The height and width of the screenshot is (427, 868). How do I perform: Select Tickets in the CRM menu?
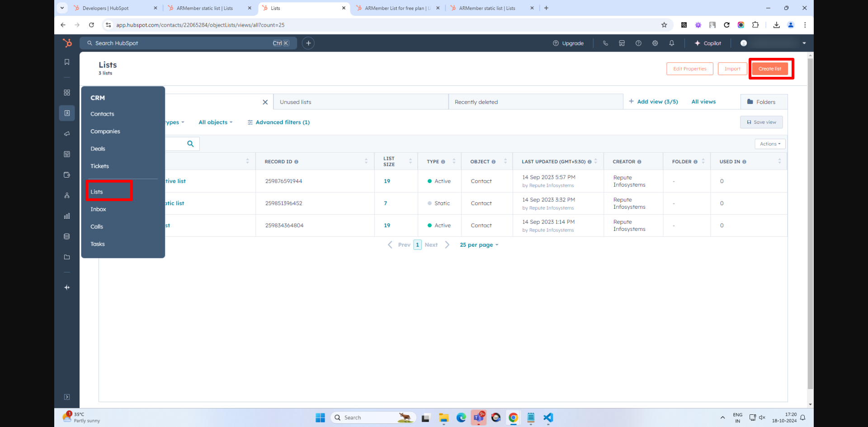tap(99, 166)
